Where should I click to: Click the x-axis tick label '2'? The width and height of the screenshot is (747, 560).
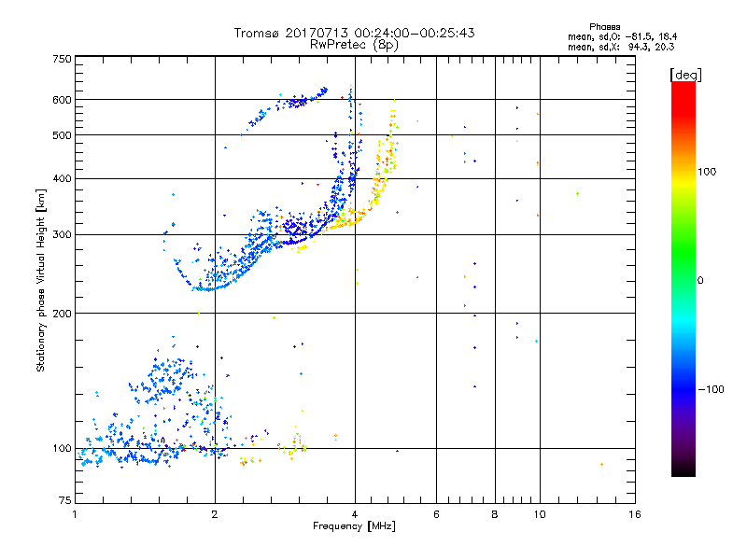215,514
